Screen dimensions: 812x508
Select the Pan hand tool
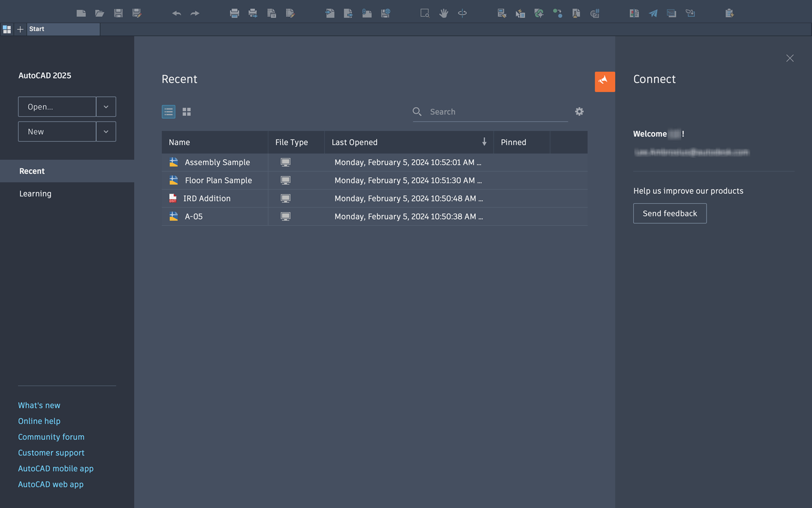click(444, 13)
